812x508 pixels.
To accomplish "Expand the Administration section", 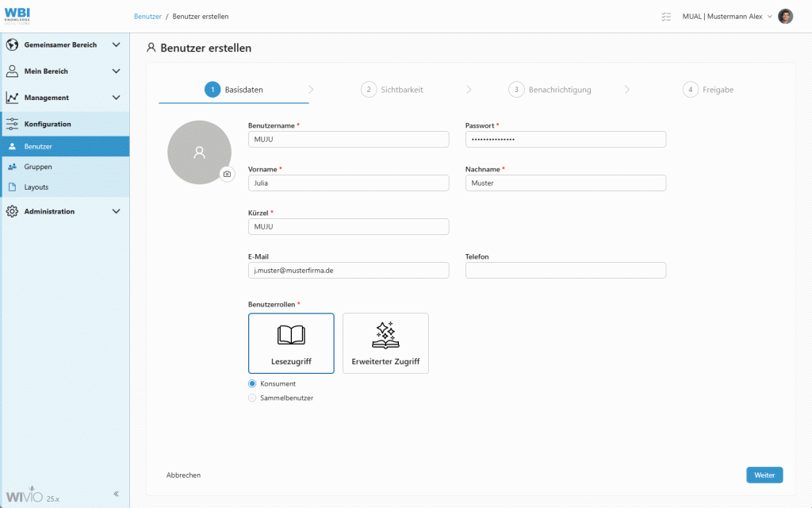I will (x=13, y=211).
